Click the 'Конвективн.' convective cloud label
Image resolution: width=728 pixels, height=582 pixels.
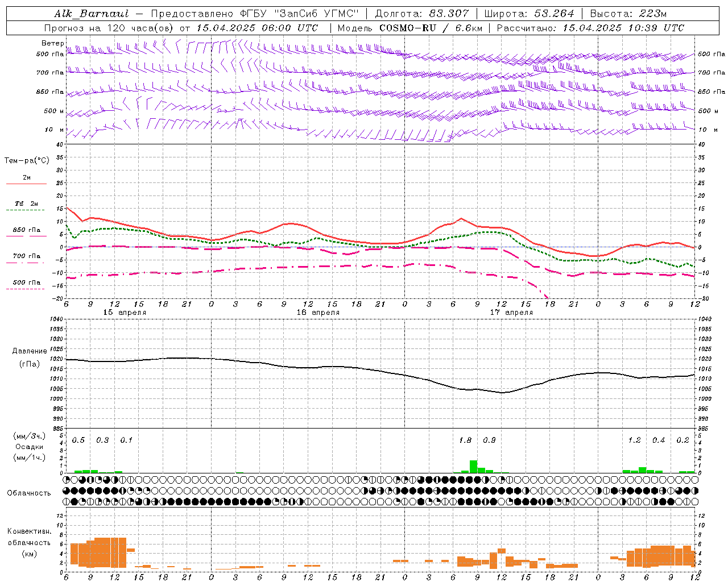pos(30,531)
